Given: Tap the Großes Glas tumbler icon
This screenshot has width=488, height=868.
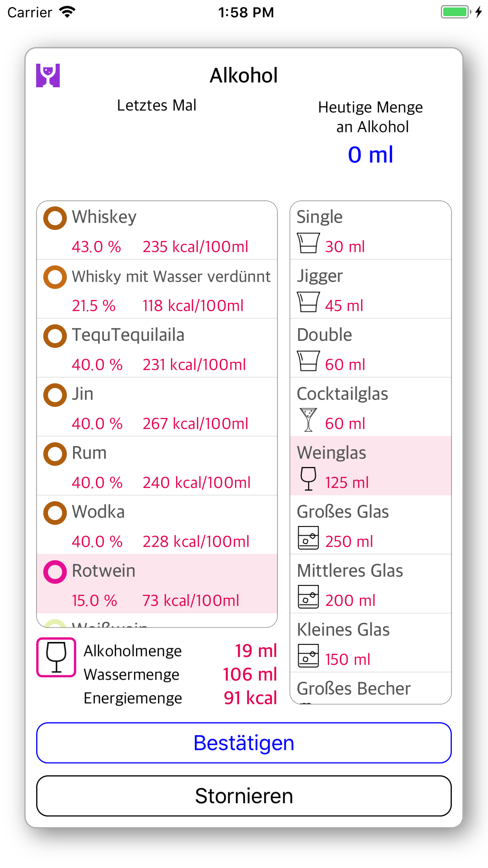Looking at the screenshot, I should pos(308,537).
